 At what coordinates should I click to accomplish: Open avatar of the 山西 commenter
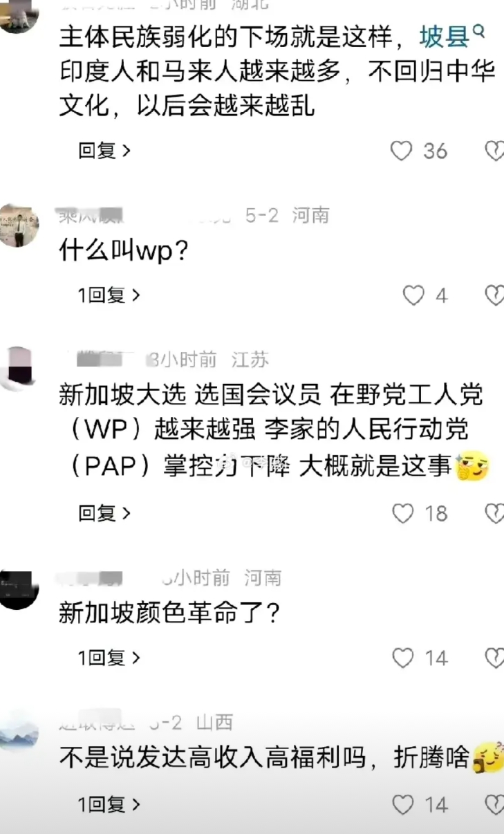coord(18,732)
